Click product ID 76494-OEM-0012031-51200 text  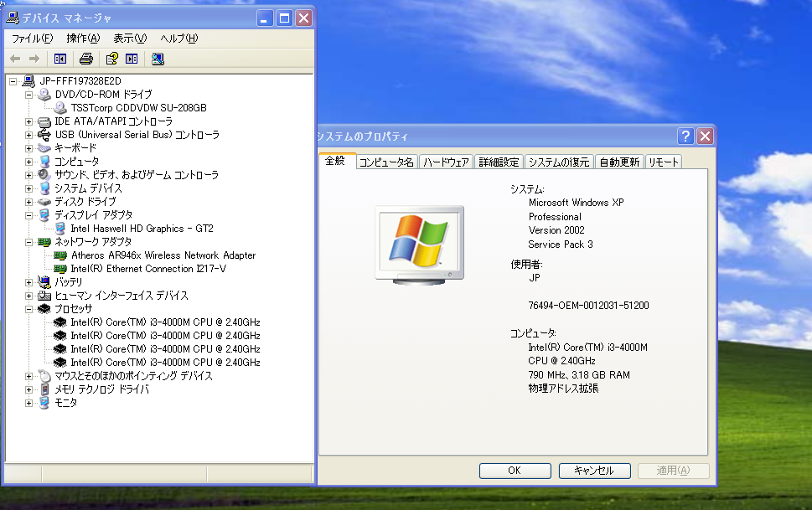point(588,306)
